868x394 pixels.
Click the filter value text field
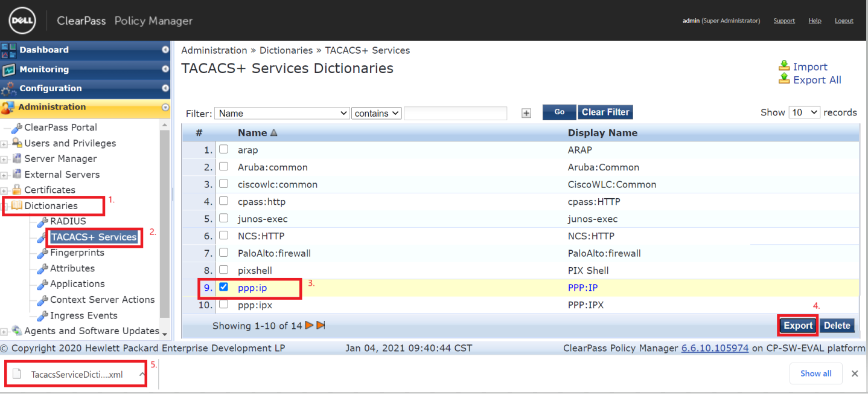pos(455,113)
